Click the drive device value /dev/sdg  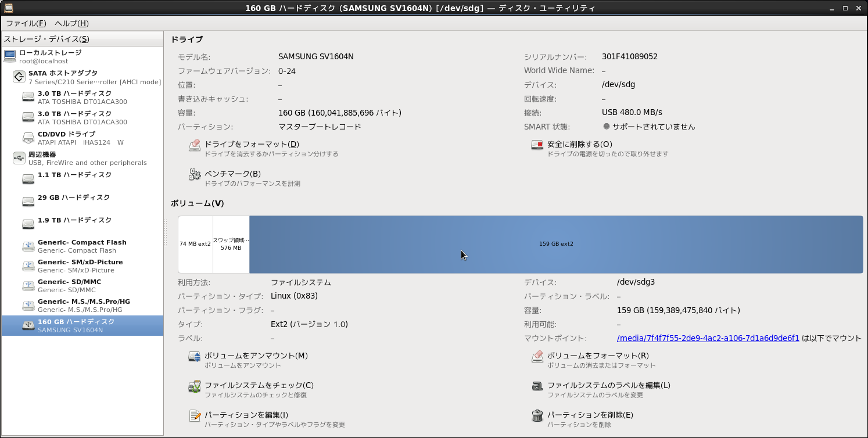click(619, 84)
